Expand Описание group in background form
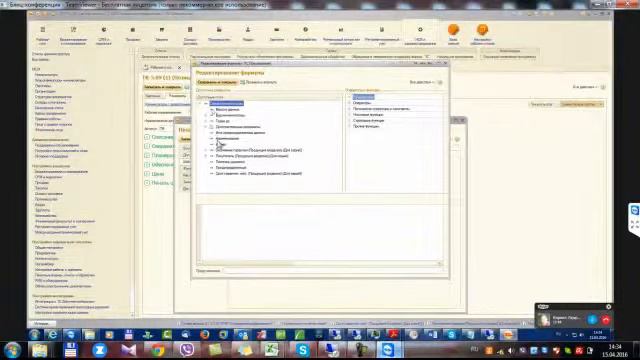 (x=147, y=137)
